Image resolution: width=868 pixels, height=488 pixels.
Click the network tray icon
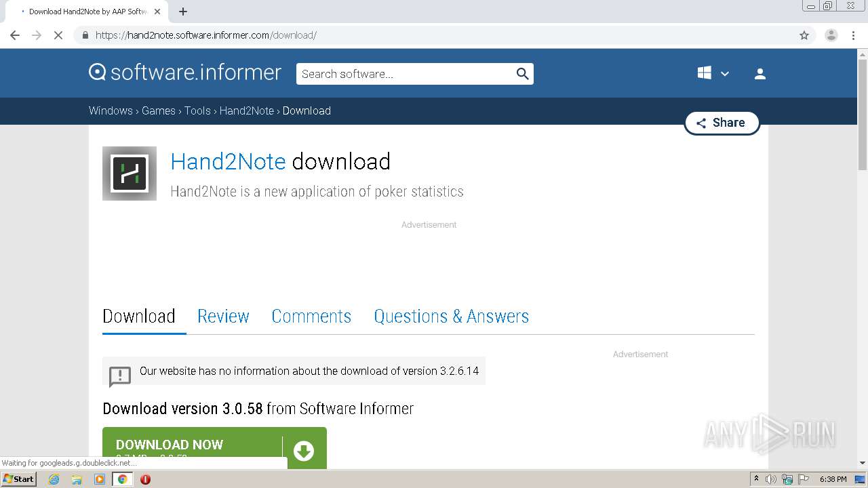[x=787, y=479]
